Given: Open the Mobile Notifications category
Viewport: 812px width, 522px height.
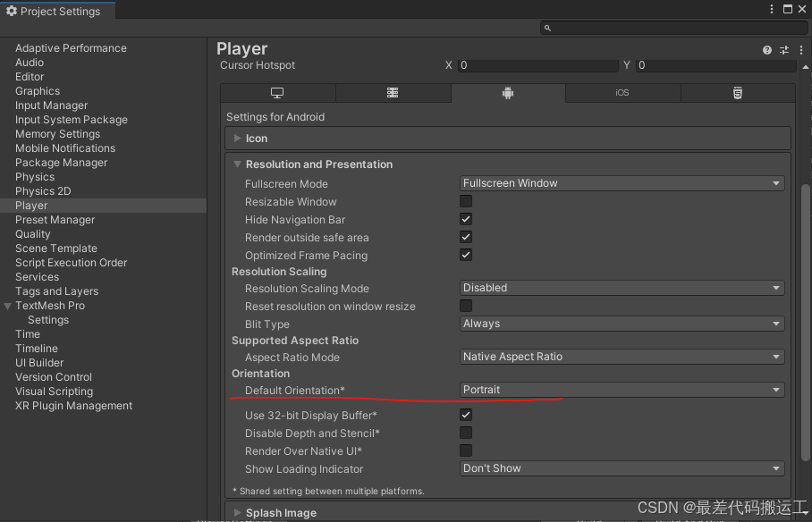Looking at the screenshot, I should click(65, 148).
